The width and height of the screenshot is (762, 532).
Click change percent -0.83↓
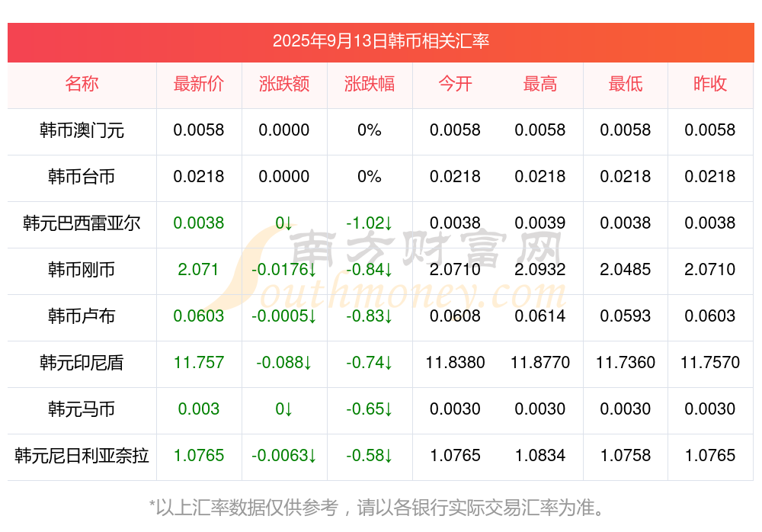pyautogui.click(x=370, y=316)
